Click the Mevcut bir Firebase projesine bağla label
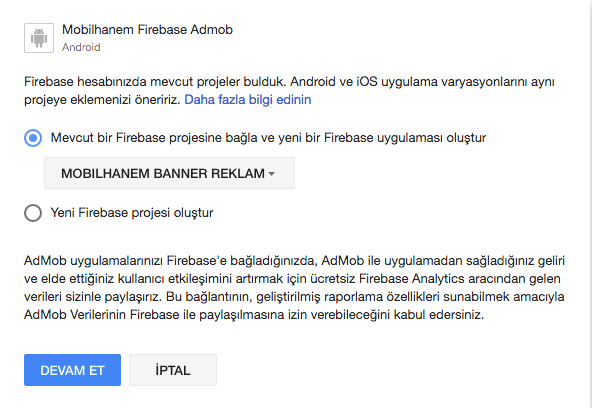The width and height of the screenshot is (592, 408). coord(268,138)
